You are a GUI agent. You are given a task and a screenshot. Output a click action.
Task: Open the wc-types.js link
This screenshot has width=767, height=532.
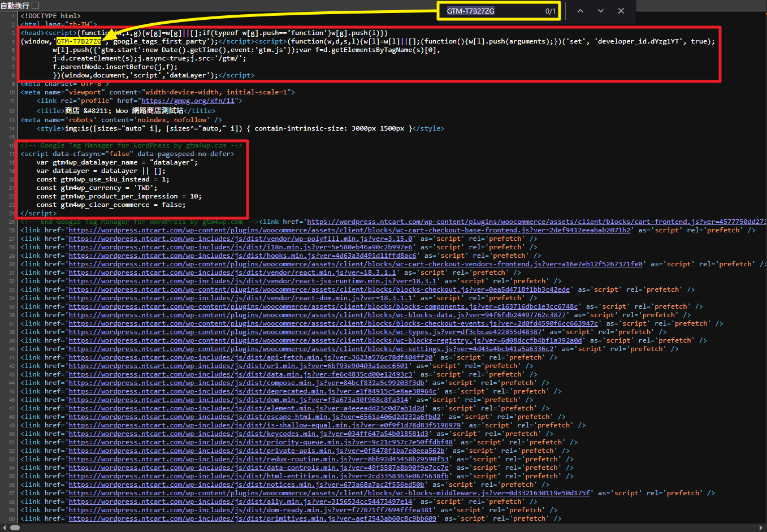point(305,332)
